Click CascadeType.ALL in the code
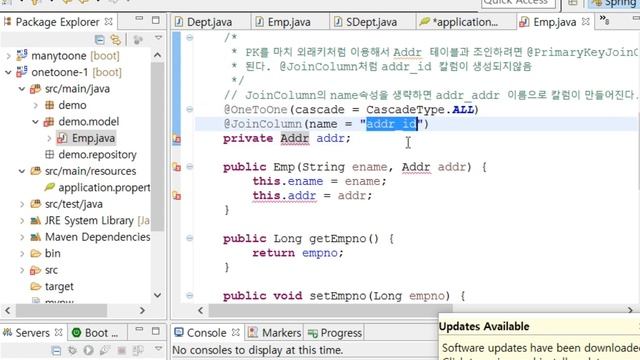Viewport: 640px width, 360px height. (420, 110)
